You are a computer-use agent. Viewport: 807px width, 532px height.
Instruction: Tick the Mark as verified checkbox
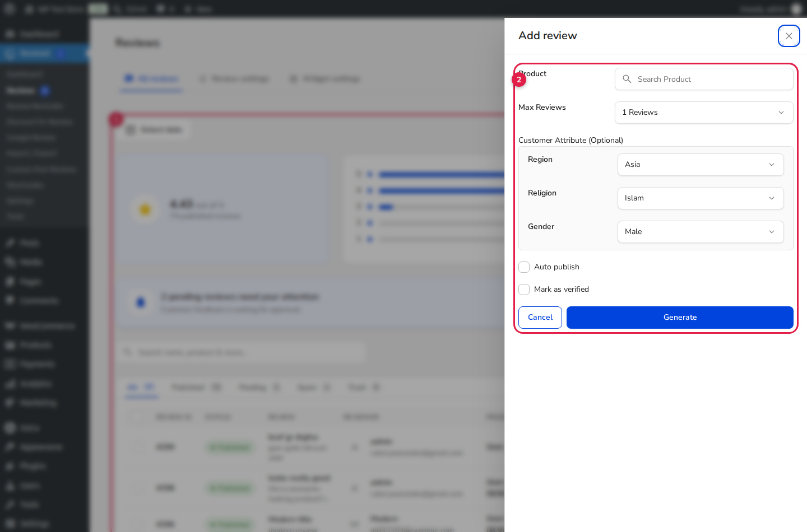pos(524,290)
